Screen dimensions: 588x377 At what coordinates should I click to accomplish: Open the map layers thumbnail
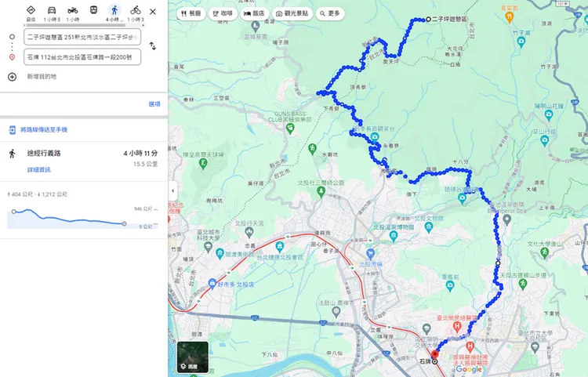coord(193,357)
